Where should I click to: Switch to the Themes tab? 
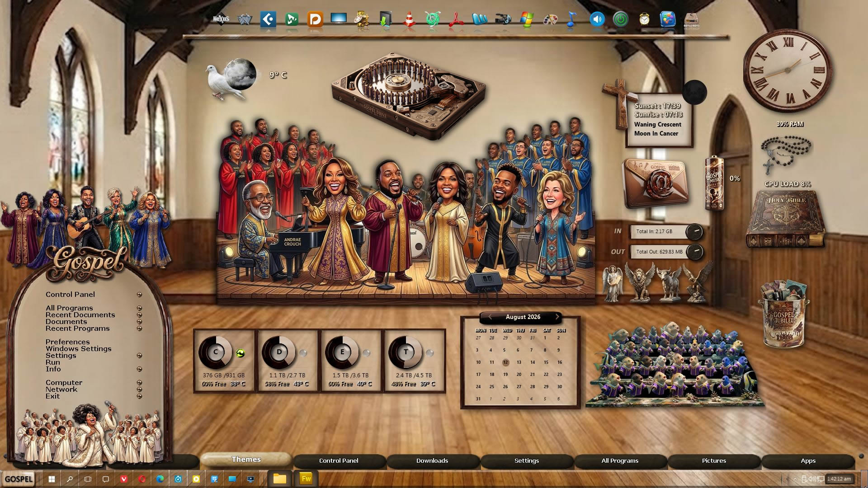coord(246,460)
